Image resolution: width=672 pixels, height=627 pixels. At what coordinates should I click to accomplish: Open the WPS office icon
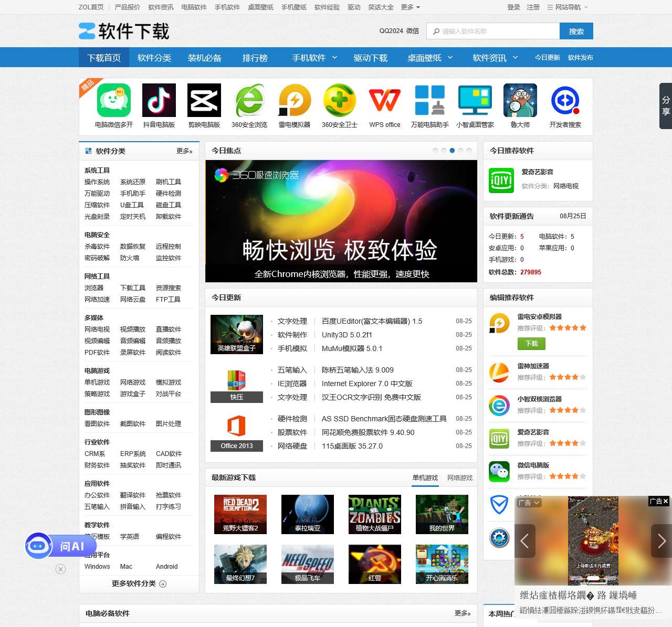(385, 100)
